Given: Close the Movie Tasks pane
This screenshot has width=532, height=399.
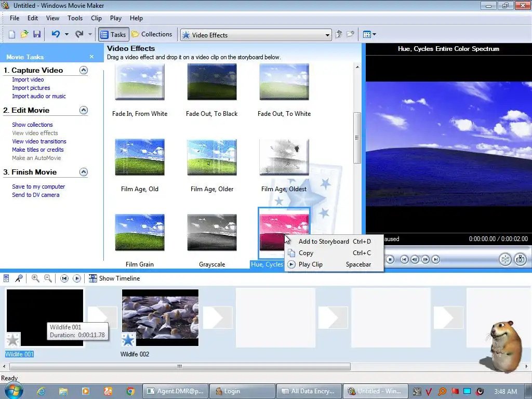Looking at the screenshot, I should [x=91, y=57].
